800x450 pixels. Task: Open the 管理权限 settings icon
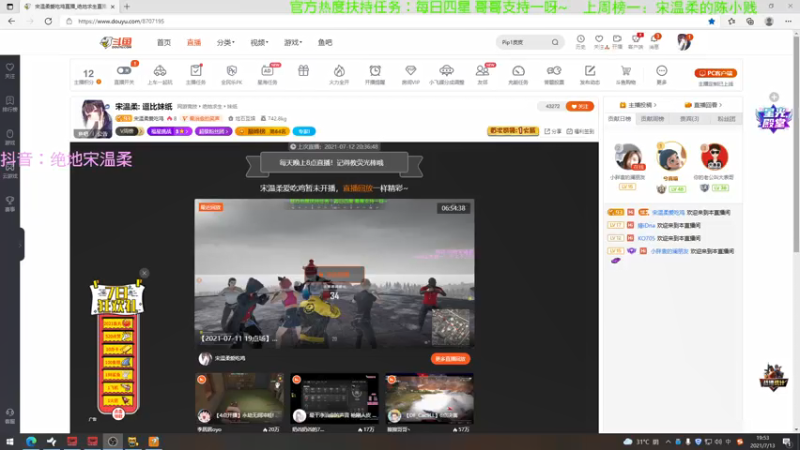554,74
